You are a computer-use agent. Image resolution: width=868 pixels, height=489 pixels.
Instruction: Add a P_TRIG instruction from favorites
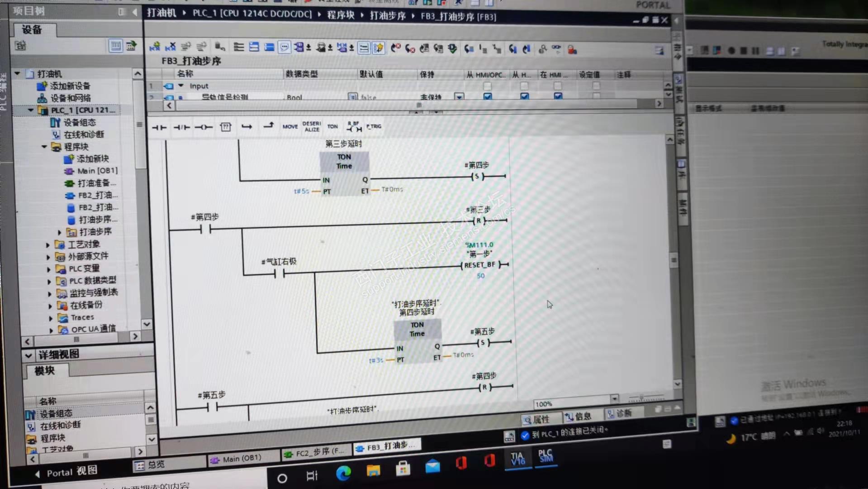point(374,126)
